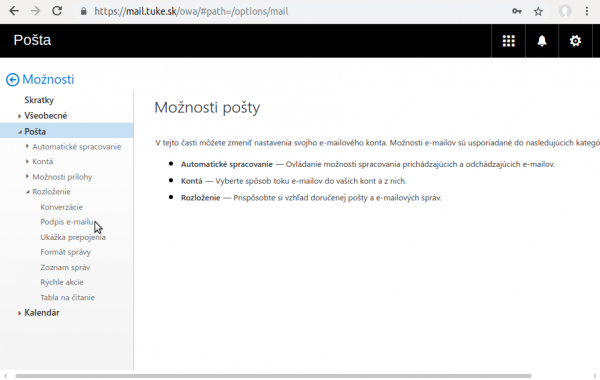Expand Automatické spracovanie arrow
The image size is (600, 380).
pyautogui.click(x=27, y=146)
